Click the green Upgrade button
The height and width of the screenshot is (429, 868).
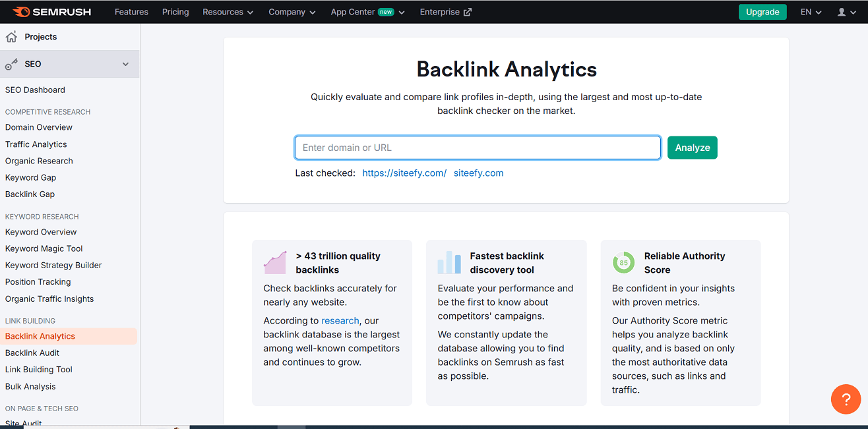pyautogui.click(x=762, y=11)
